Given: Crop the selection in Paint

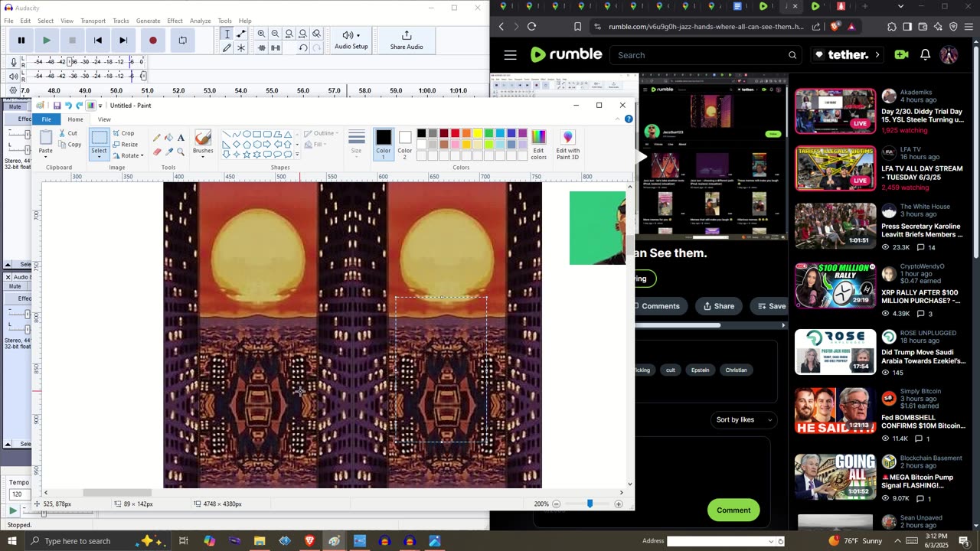Looking at the screenshot, I should coord(124,133).
